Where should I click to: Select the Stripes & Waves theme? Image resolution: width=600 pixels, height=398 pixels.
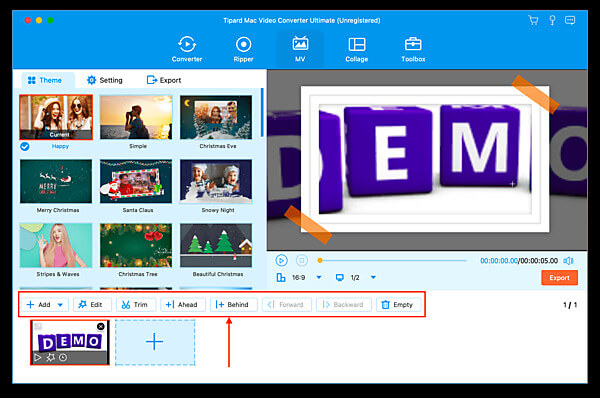(x=56, y=245)
